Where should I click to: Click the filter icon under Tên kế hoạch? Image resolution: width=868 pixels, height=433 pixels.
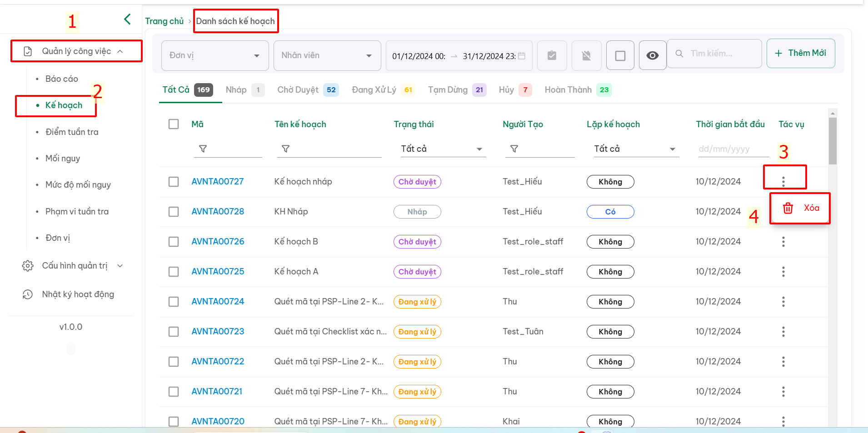click(x=286, y=149)
